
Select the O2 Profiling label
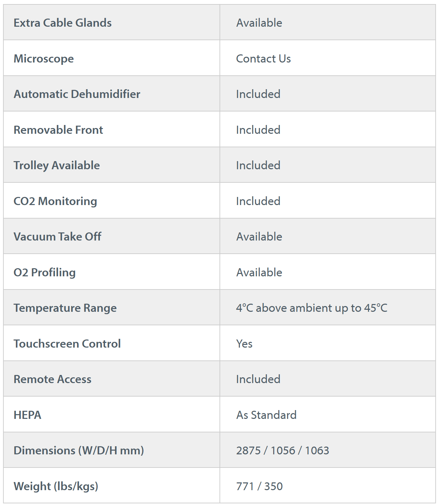pos(44,272)
